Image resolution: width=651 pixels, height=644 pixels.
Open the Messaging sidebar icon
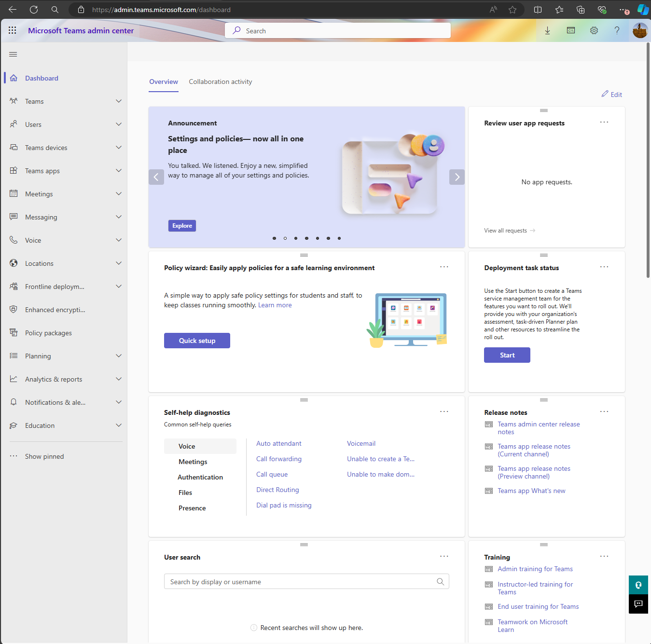14,217
